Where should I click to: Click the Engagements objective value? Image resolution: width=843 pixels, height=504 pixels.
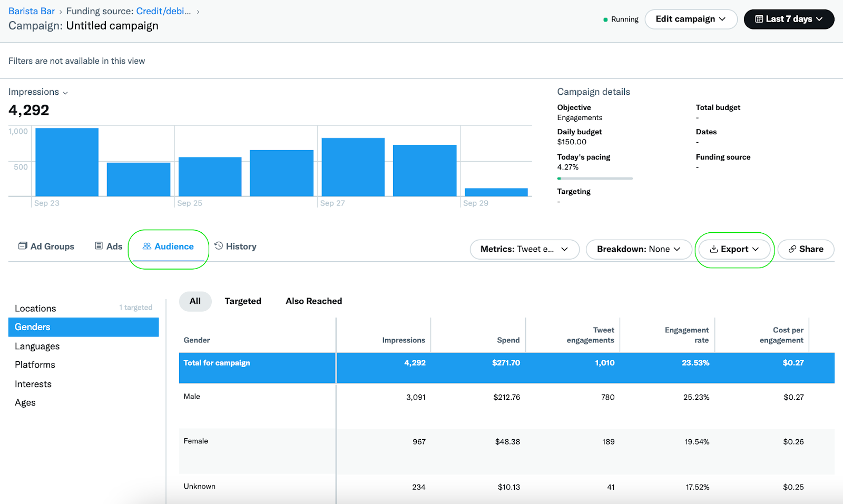coord(580,117)
